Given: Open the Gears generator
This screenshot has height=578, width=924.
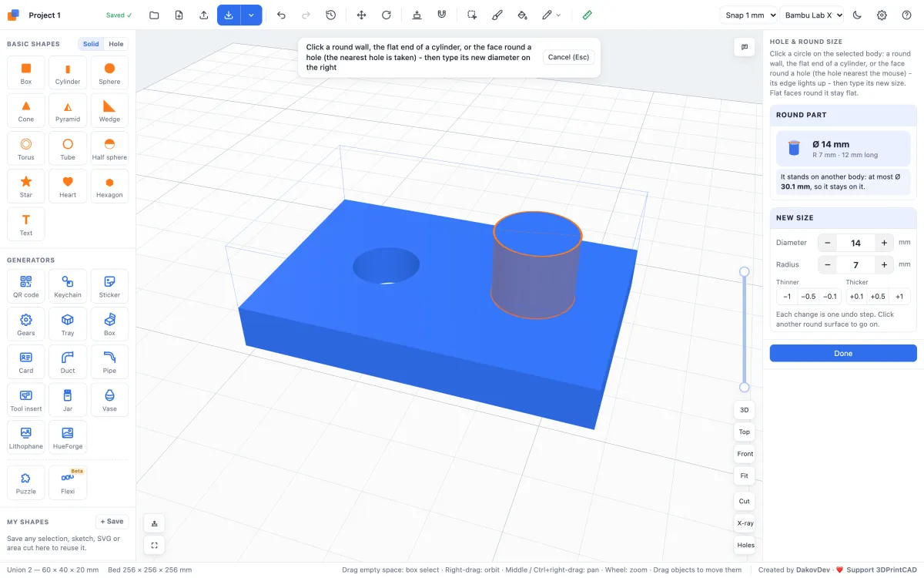Looking at the screenshot, I should 26,324.
